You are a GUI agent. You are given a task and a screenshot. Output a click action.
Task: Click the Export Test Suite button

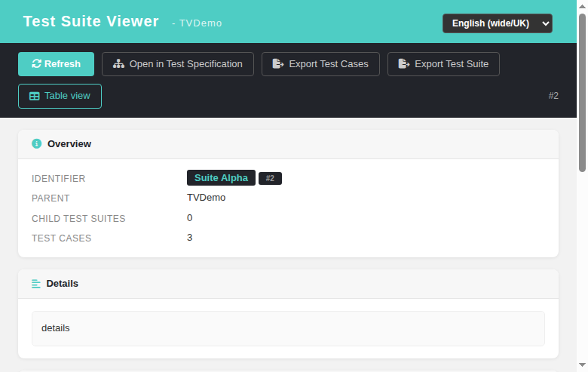[443, 64]
